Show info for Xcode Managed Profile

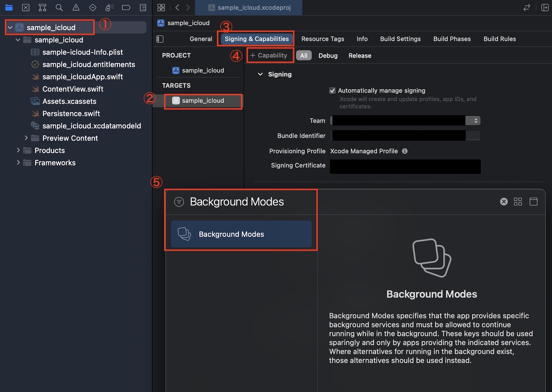coord(405,151)
